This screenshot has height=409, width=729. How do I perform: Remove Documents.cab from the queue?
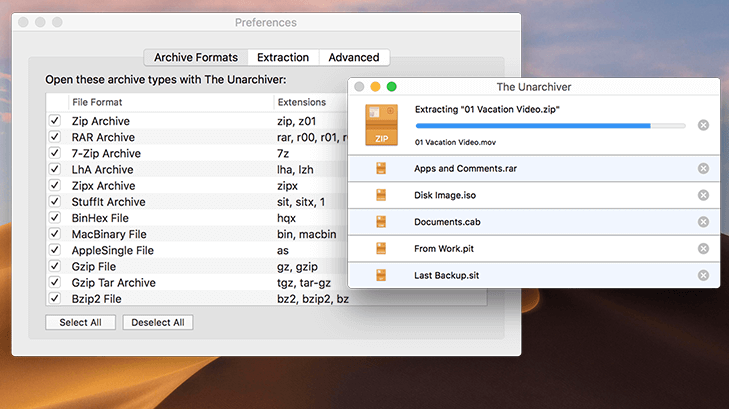[703, 222]
